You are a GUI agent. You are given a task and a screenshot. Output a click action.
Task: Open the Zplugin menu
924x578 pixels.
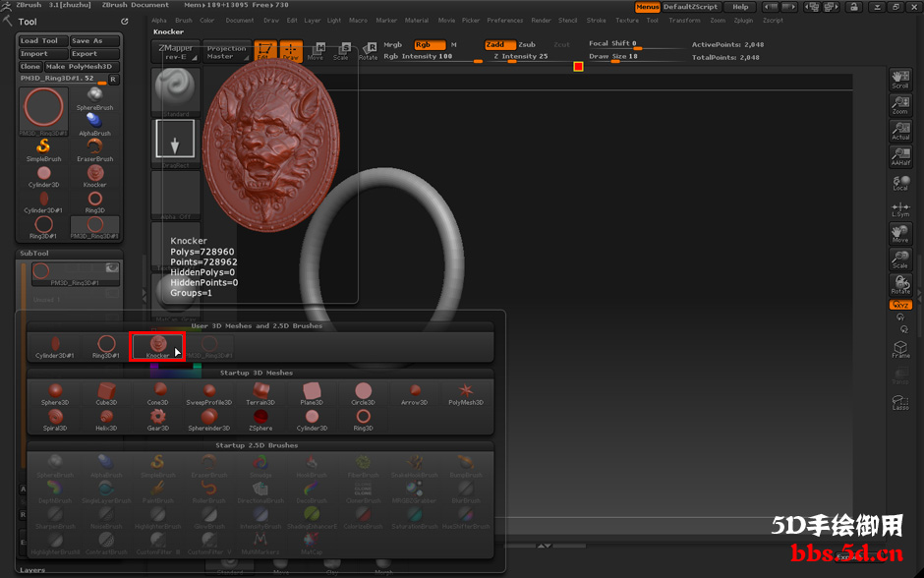click(743, 20)
